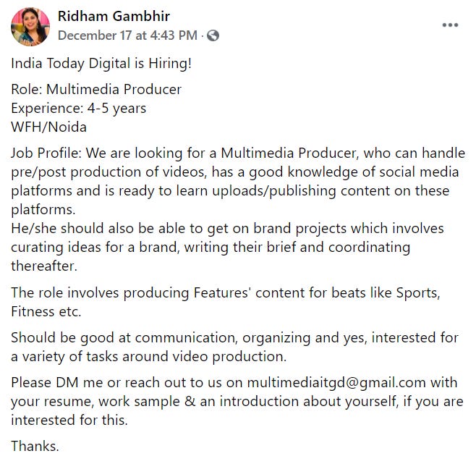Open the December 17 post timestamp
476x456 pixels.
(x=127, y=35)
